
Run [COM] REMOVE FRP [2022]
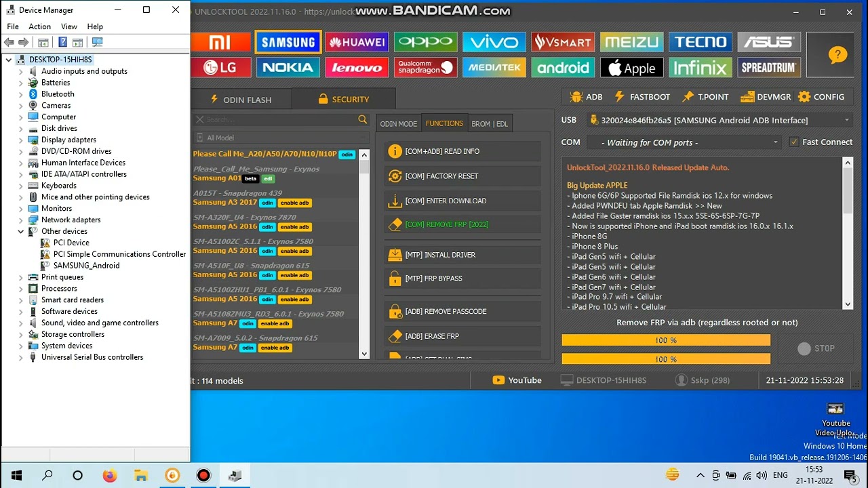(x=462, y=224)
